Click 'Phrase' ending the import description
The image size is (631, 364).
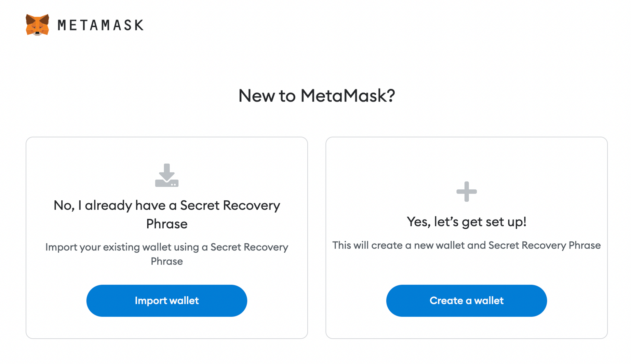167,262
